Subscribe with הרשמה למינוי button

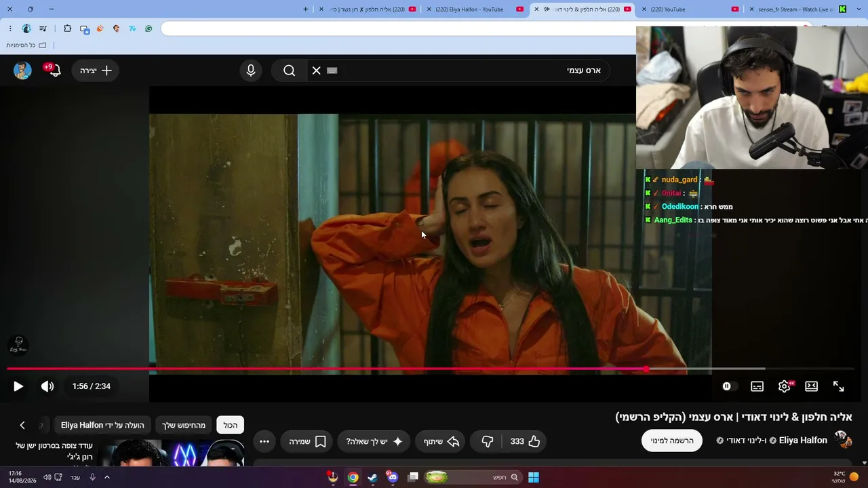(672, 441)
